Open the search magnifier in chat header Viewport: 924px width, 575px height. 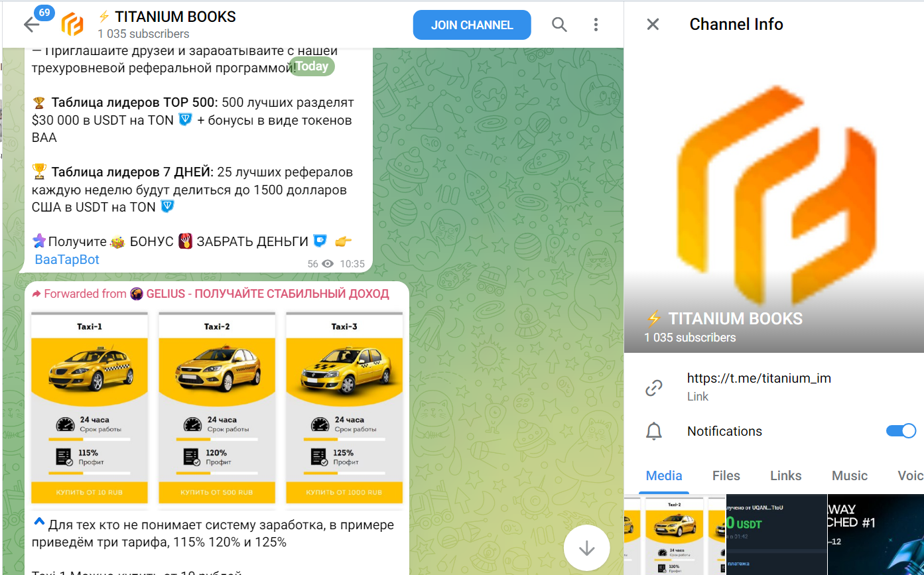pyautogui.click(x=560, y=25)
